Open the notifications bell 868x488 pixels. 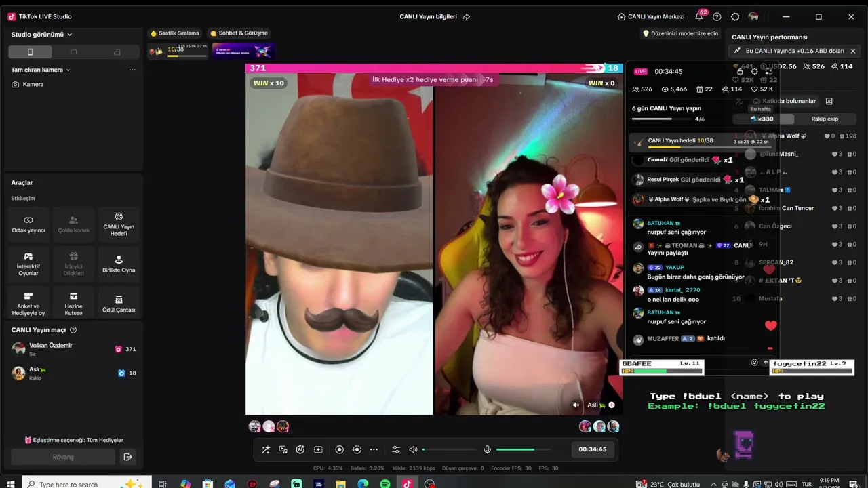pos(699,16)
